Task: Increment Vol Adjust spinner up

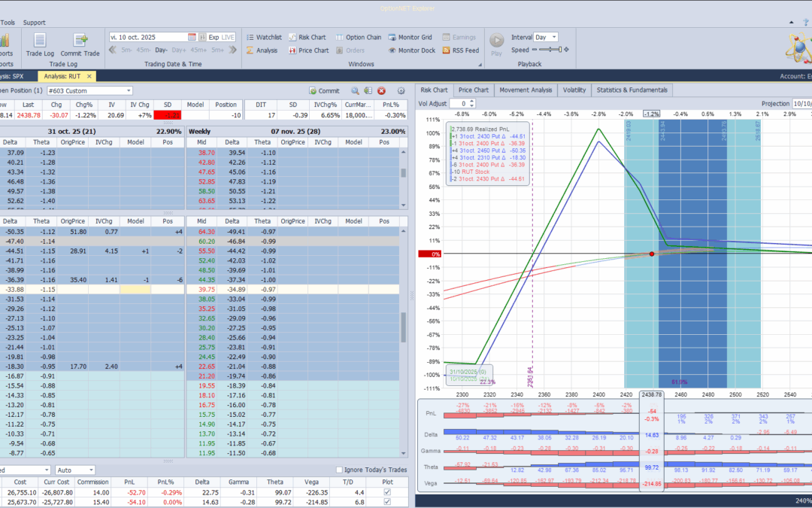Action: pos(471,102)
